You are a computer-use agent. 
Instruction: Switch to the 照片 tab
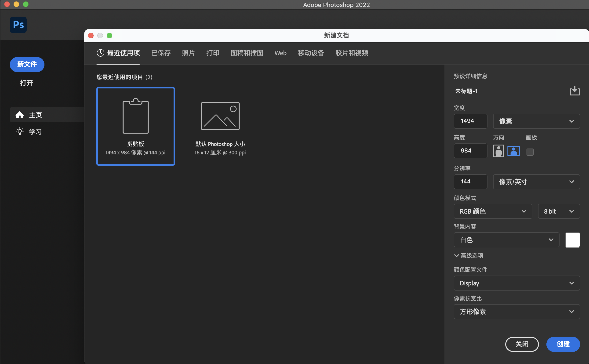click(x=189, y=53)
